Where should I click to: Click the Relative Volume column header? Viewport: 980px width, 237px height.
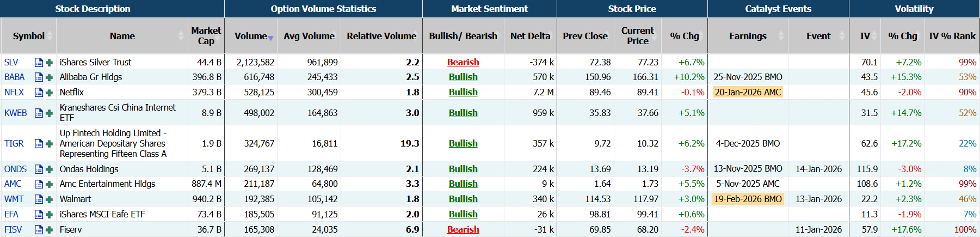pyautogui.click(x=381, y=36)
